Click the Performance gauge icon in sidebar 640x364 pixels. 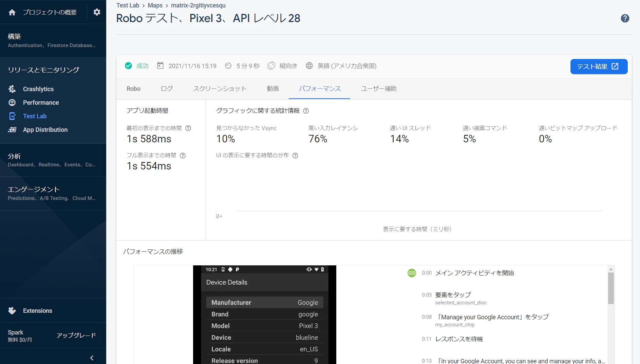(12, 102)
